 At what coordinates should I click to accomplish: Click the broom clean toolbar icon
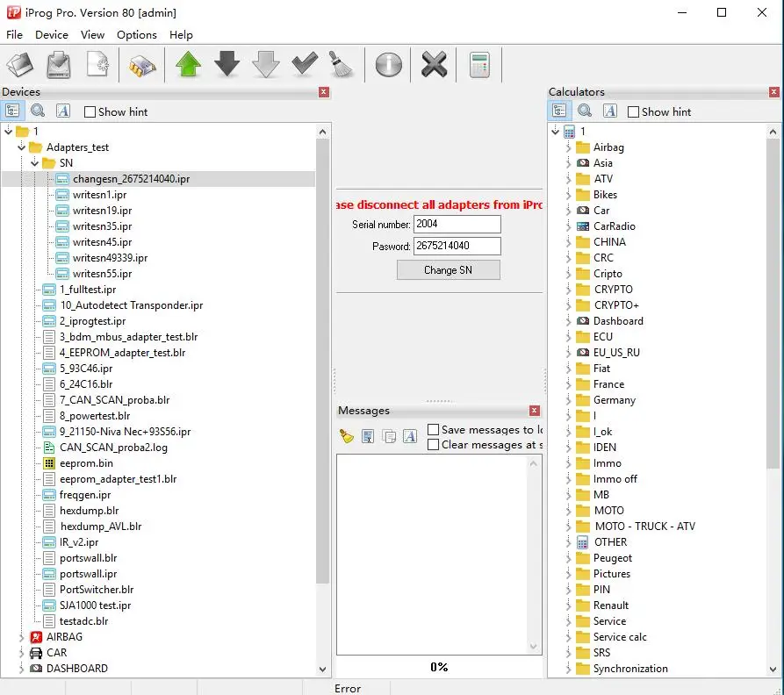(342, 64)
